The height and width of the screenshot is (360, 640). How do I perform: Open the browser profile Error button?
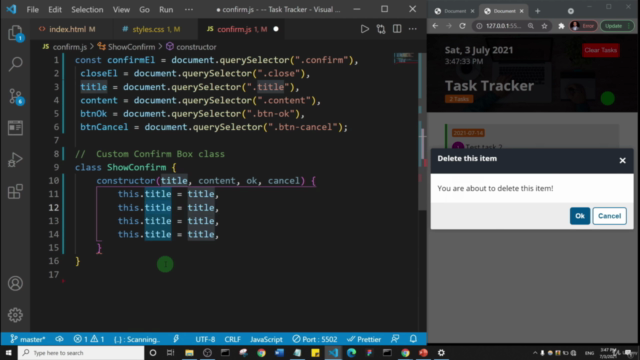(583, 26)
